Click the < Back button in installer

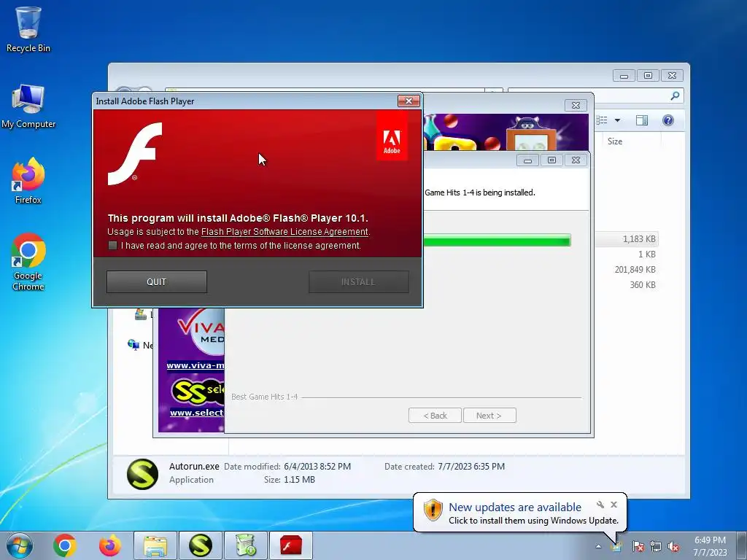(435, 415)
